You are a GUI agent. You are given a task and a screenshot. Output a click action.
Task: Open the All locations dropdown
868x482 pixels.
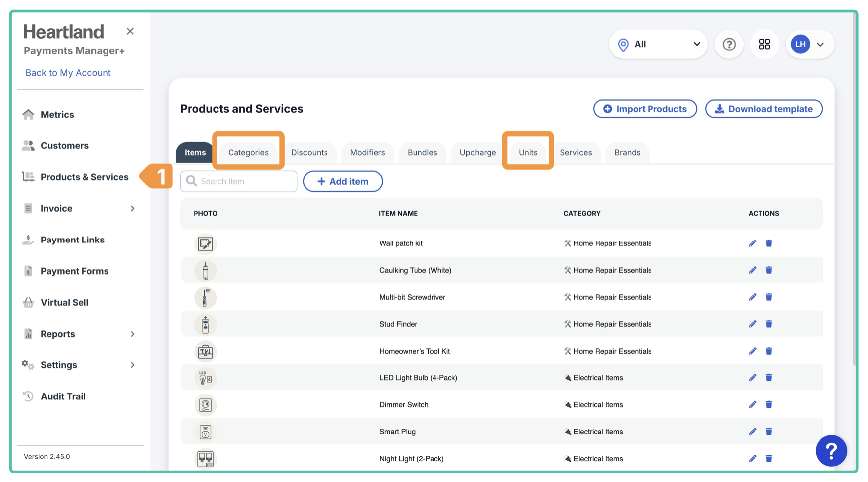[x=658, y=44]
